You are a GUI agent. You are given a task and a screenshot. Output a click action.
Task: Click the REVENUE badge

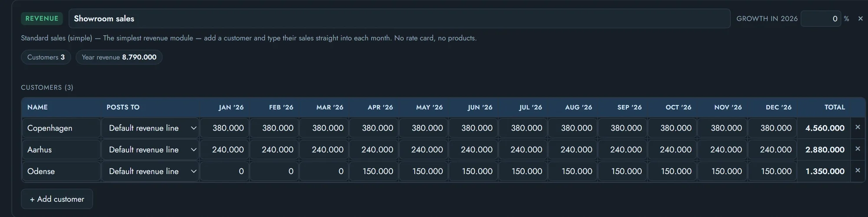pyautogui.click(x=42, y=19)
